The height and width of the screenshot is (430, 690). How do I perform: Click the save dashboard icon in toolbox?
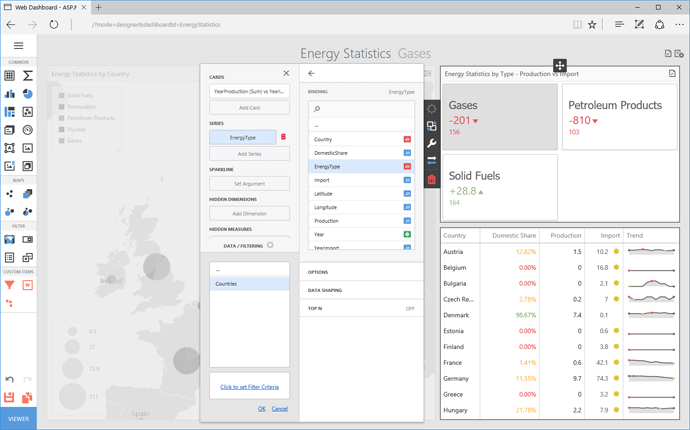tap(10, 398)
